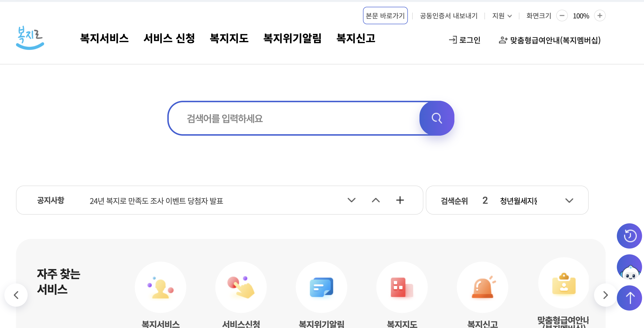Image resolution: width=644 pixels, height=328 pixels.
Task: Click 공동인증서 내보내기 link
Action: click(449, 16)
